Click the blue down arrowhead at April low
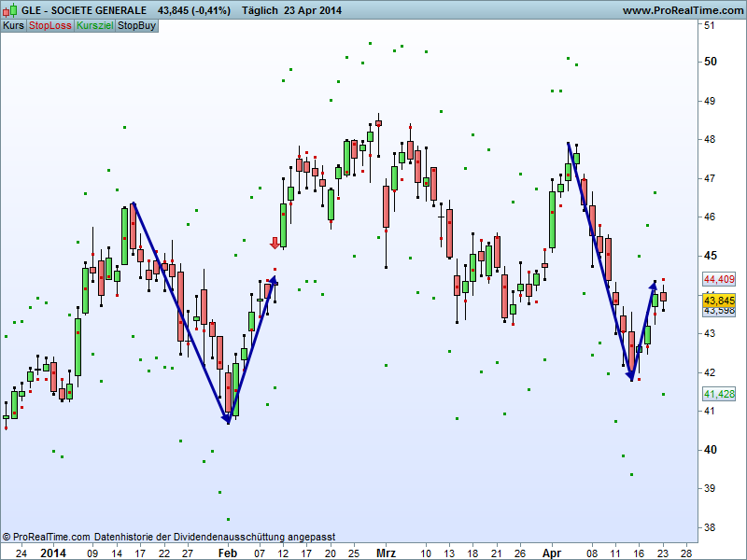The height and width of the screenshot is (560, 747). coord(631,375)
